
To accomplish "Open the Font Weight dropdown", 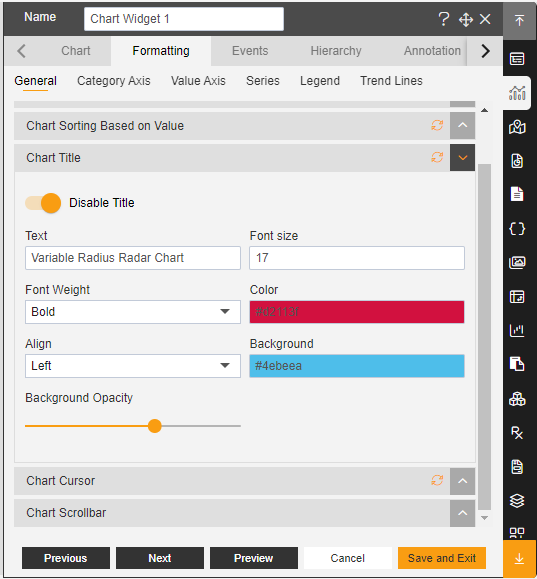I will click(133, 312).
